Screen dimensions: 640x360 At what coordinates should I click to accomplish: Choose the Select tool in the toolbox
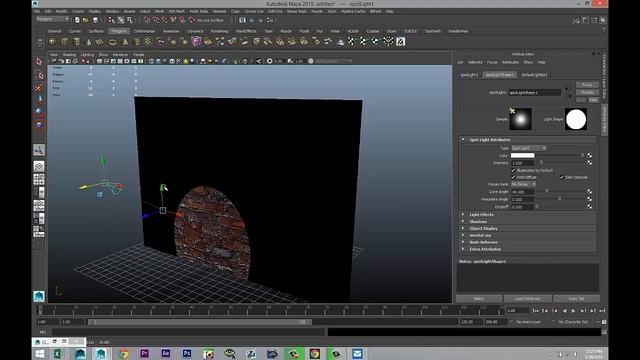coord(39,61)
